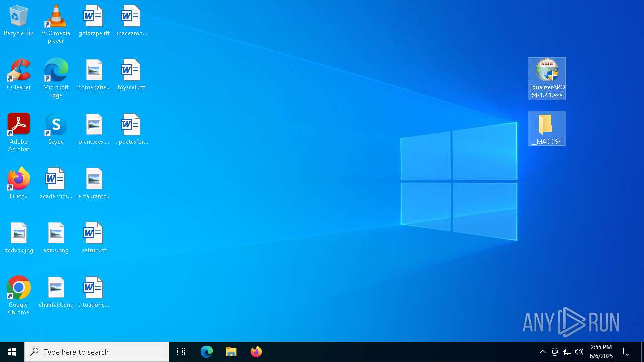Select the Microsoft Edge desktop shortcut
This screenshot has height=362, width=644.
[56, 78]
